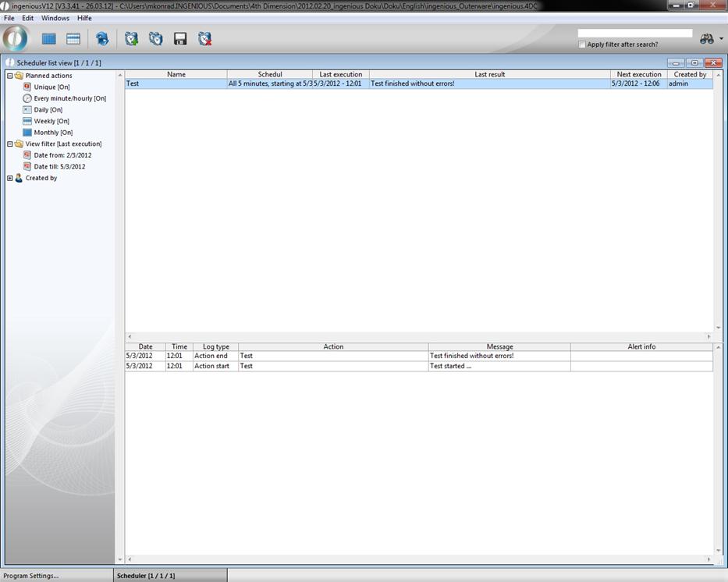Image resolution: width=728 pixels, height=582 pixels.
Task: Toggle the Weekly [On] filter
Action: (x=51, y=121)
